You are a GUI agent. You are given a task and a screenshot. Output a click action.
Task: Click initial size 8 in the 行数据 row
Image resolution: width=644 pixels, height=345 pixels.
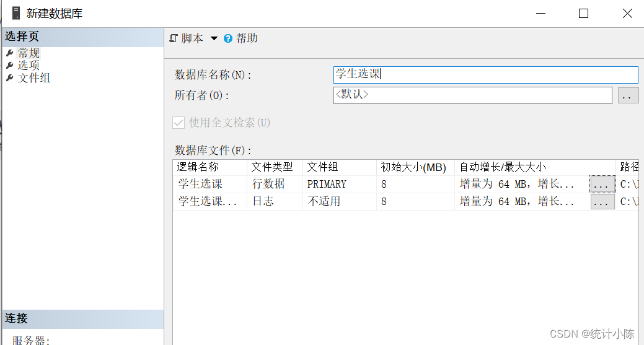pos(416,184)
